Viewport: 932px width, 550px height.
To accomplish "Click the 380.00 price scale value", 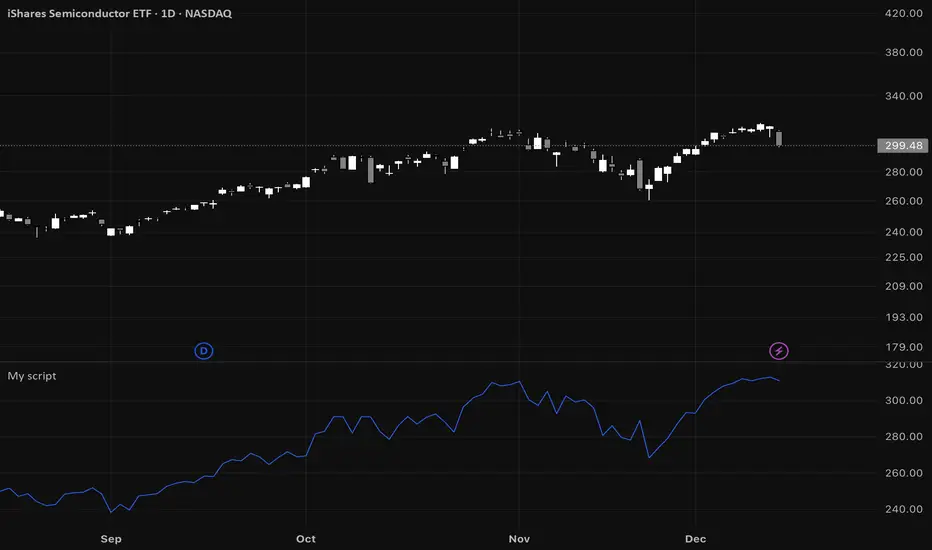I will 903,52.
